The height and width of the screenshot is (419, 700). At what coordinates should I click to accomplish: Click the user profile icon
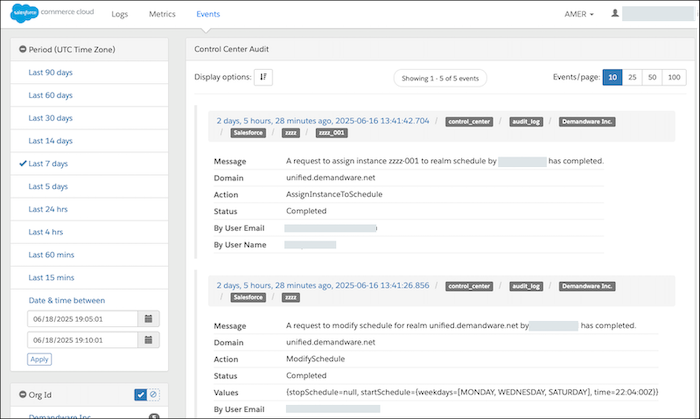tap(615, 13)
